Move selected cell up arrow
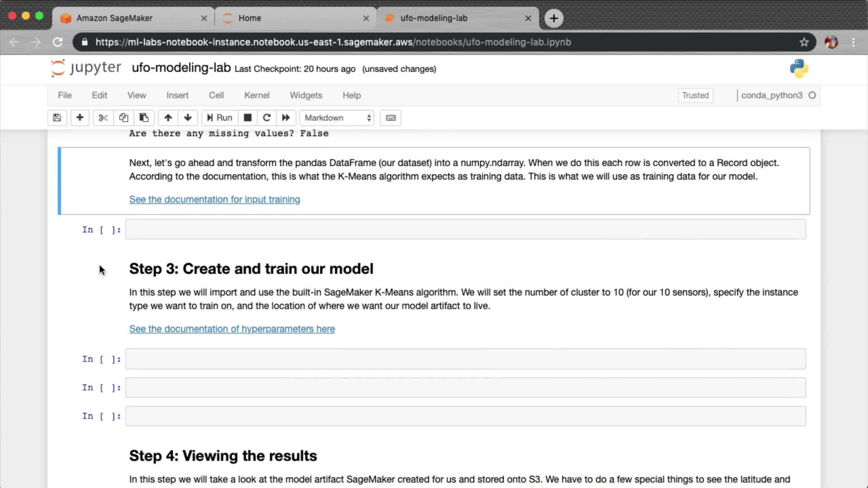The image size is (868, 488). pos(168,118)
